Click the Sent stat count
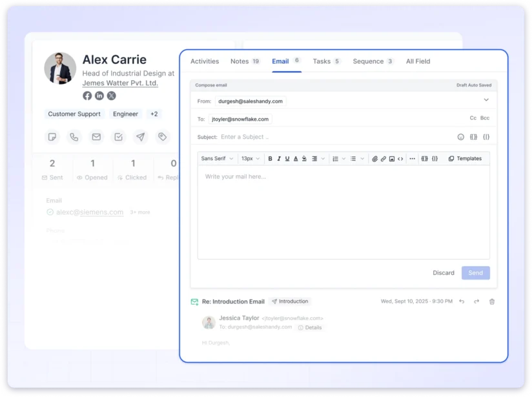Image resolution: width=532 pixels, height=397 pixels. (x=52, y=163)
